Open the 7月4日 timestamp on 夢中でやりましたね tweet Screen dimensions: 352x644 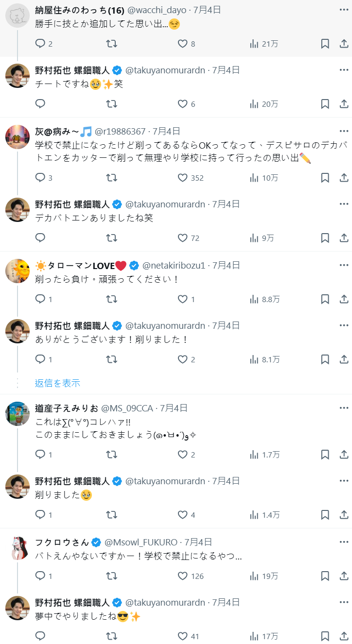point(226,602)
